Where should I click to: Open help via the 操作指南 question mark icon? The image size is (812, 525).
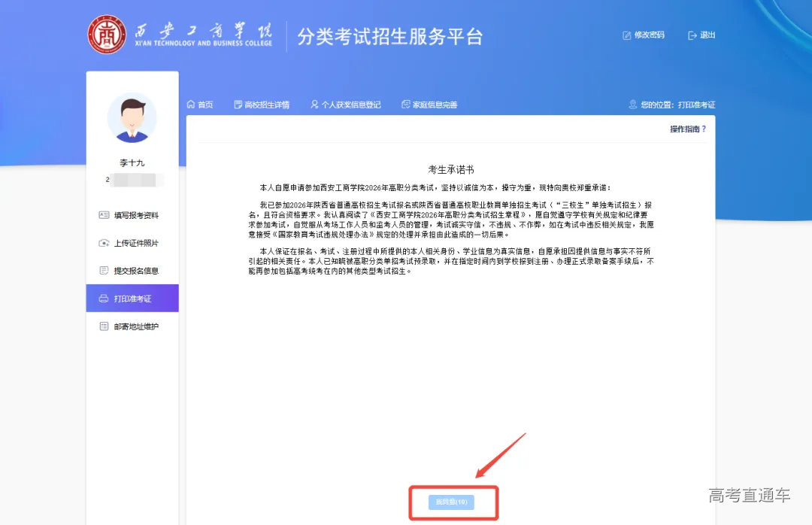(x=704, y=128)
